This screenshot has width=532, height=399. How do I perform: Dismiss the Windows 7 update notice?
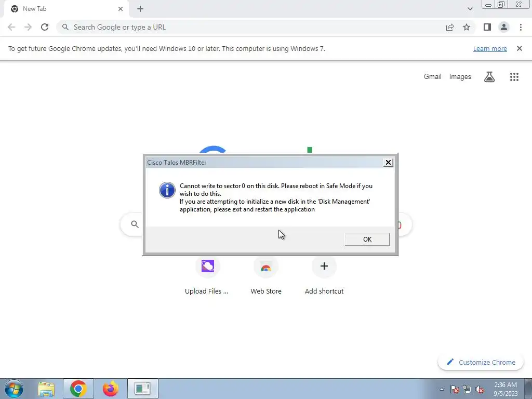520,48
